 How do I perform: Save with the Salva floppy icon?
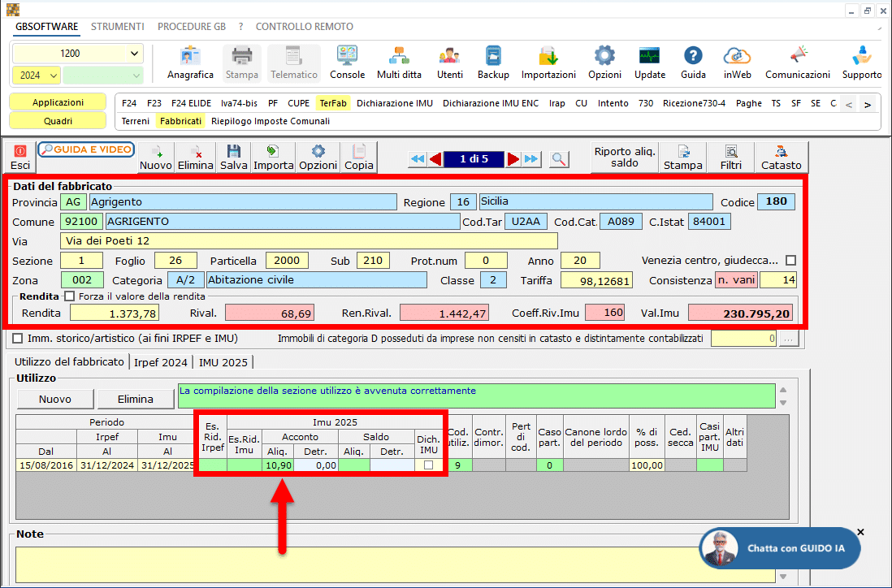(233, 157)
